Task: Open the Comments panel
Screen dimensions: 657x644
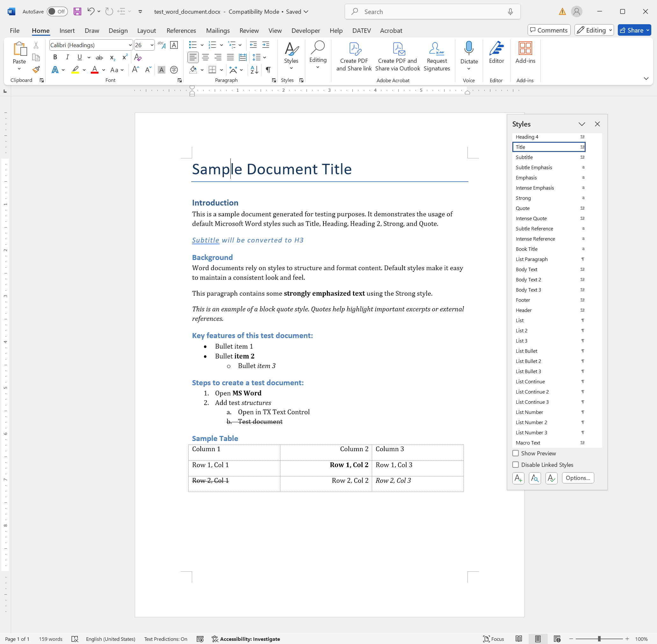Action: [x=548, y=30]
